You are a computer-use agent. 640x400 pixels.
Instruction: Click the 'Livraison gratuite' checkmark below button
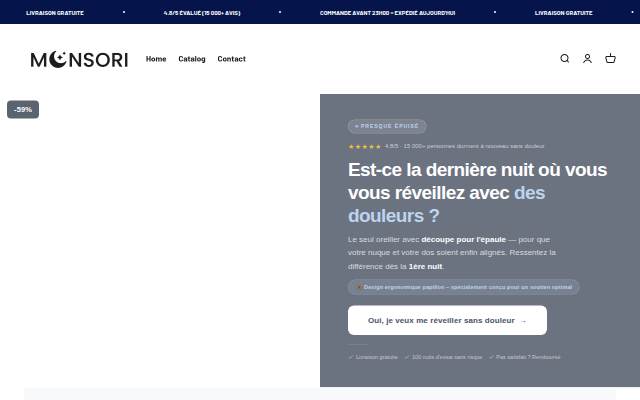[373, 357]
